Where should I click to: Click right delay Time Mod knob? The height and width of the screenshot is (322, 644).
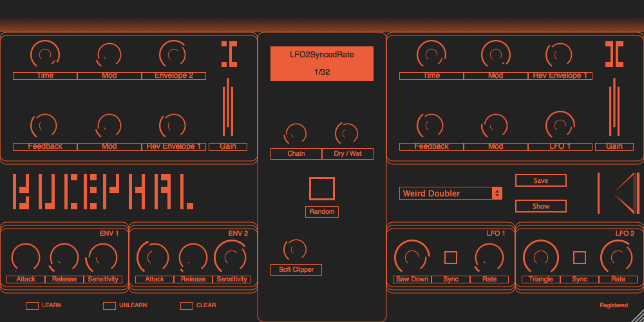pyautogui.click(x=496, y=54)
